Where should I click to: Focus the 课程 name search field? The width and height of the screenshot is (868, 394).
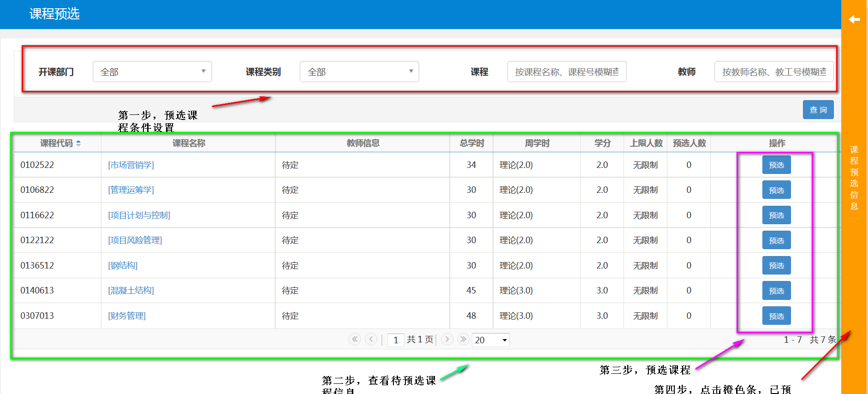[566, 72]
